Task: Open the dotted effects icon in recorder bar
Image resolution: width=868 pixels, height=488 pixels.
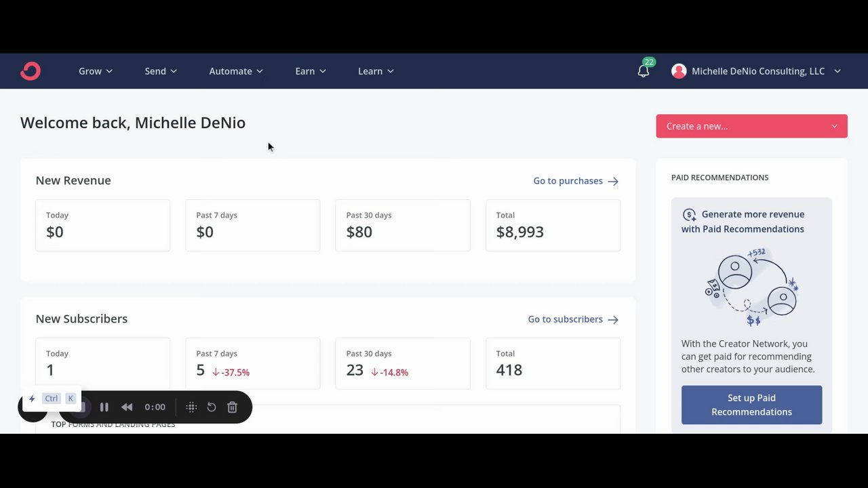Action: (x=191, y=407)
